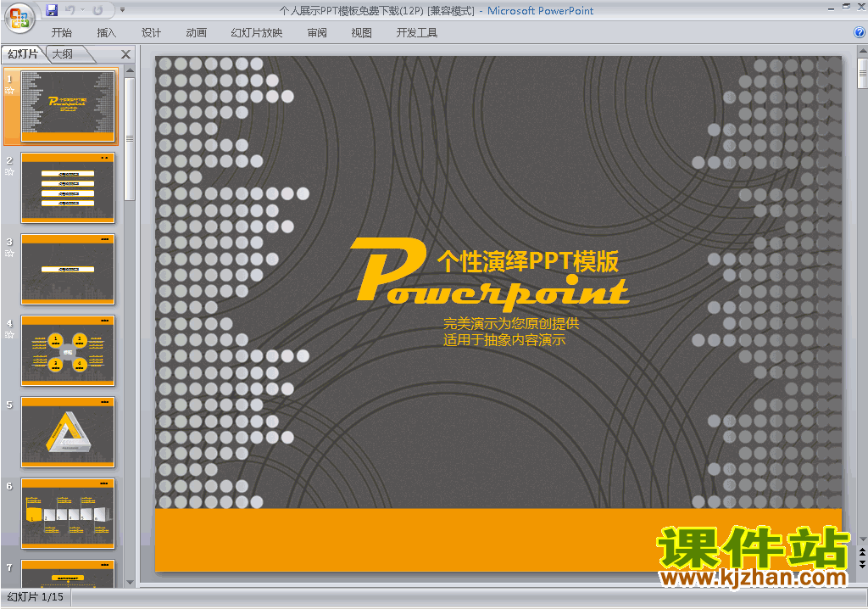The image size is (868, 609).
Task: Click the 个性演绎PPT模版 title text
Action: (x=528, y=261)
